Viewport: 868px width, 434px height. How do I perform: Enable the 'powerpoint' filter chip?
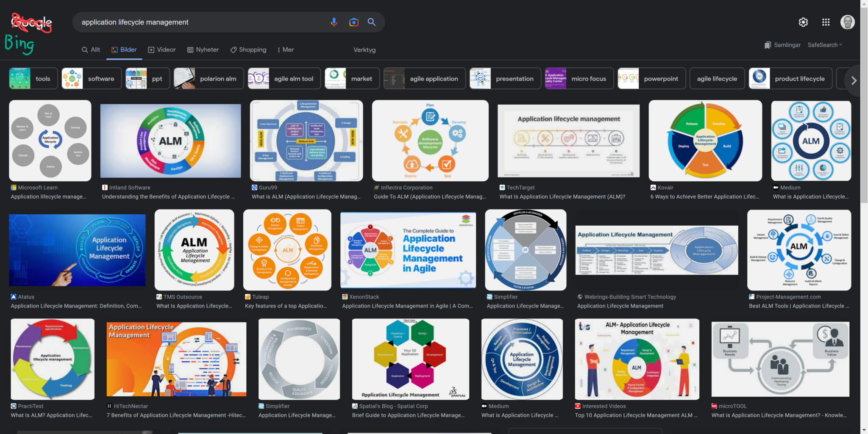[661, 78]
